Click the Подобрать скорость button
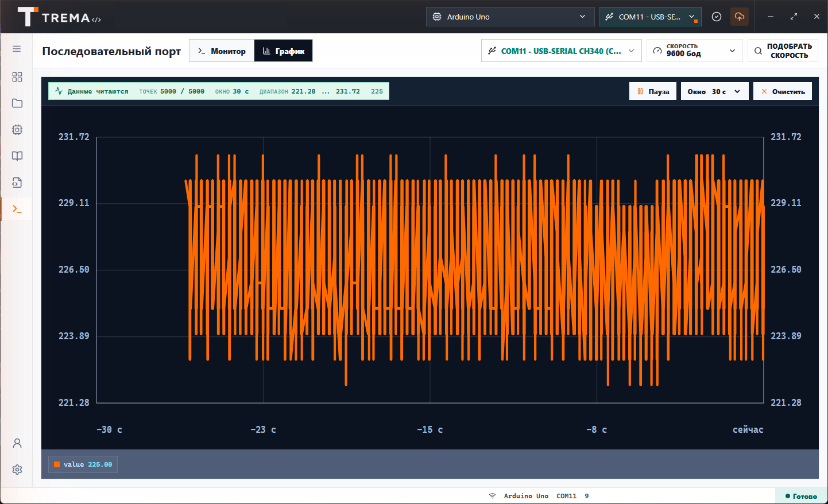This screenshot has width=828, height=504. click(783, 51)
